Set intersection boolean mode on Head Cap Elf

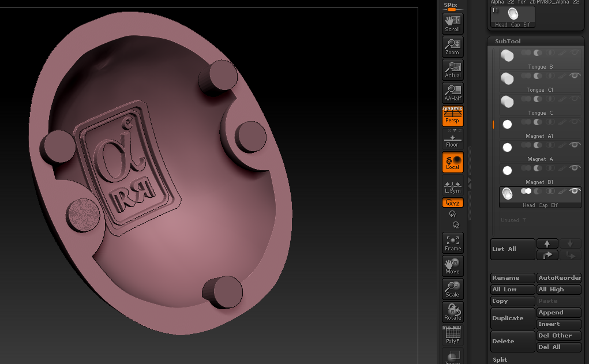click(x=550, y=191)
